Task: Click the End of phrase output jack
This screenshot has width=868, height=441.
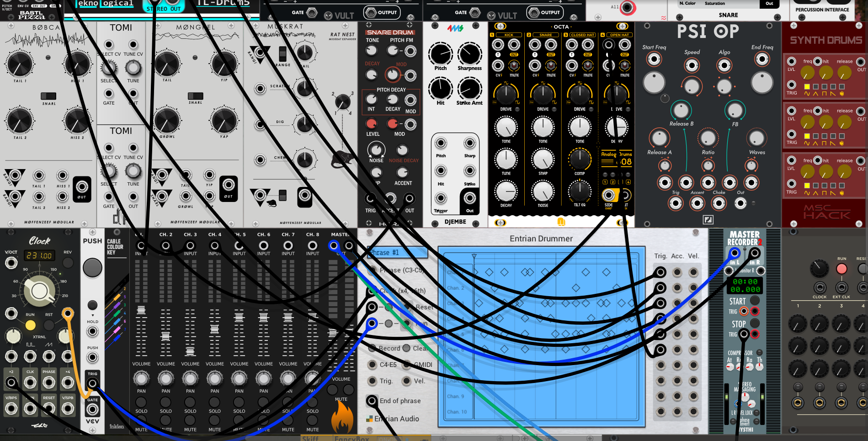Action: click(x=372, y=401)
